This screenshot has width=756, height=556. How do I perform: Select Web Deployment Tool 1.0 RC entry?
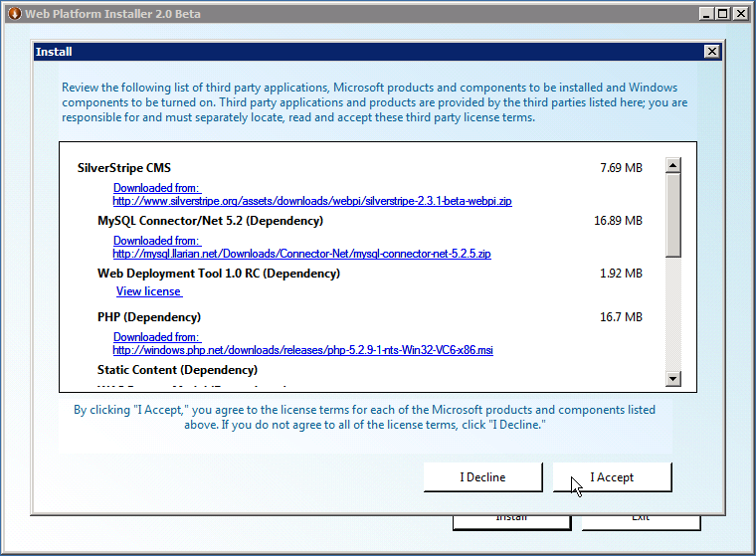[x=219, y=274]
